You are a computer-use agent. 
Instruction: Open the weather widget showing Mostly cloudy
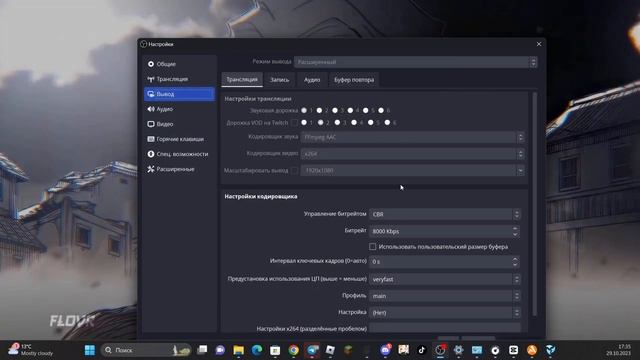(x=31, y=350)
